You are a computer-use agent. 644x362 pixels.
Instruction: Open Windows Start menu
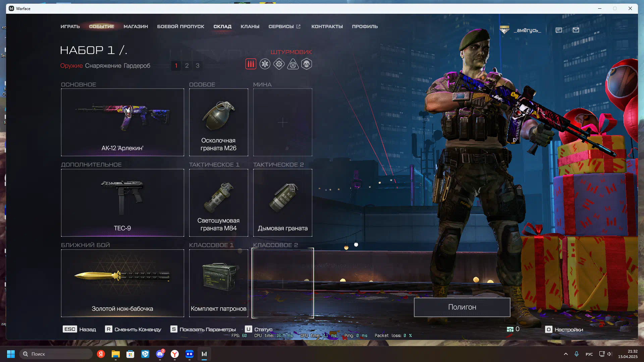11,354
